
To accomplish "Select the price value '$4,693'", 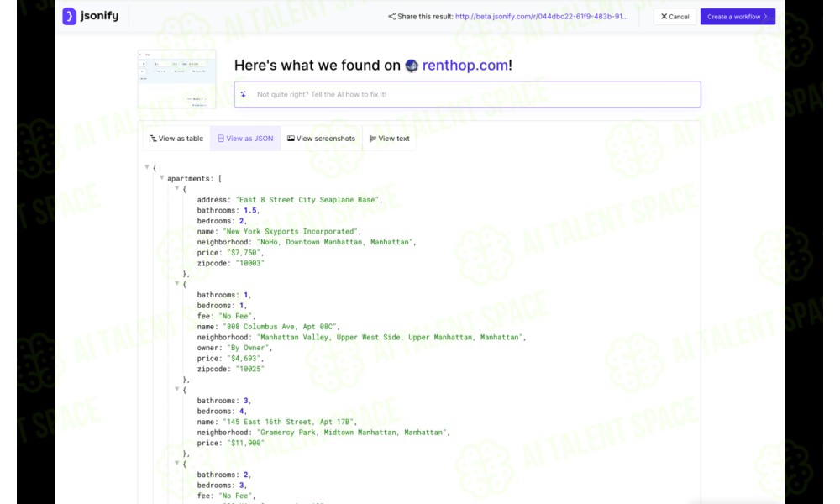I will [244, 359].
